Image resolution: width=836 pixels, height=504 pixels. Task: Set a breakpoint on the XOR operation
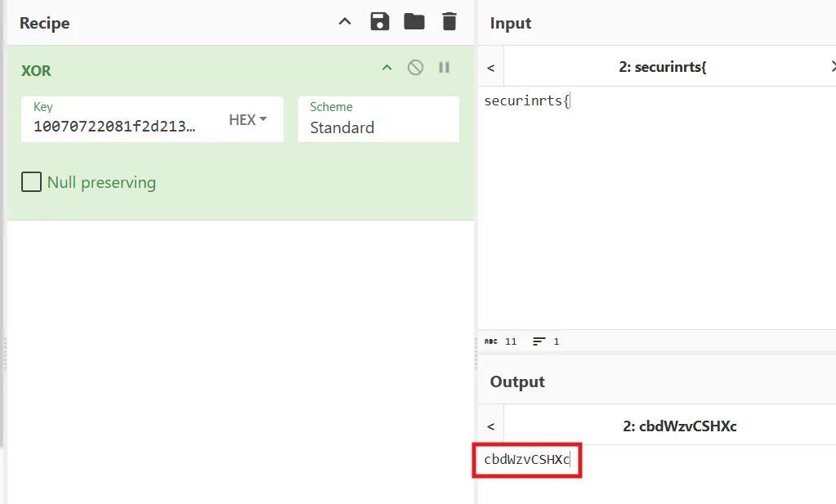click(x=444, y=68)
